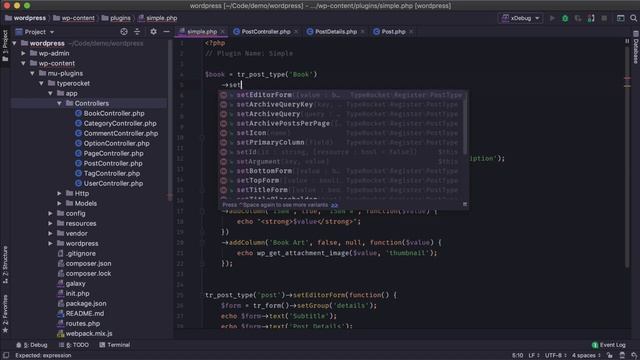
Task: Close the Post.php tab
Action: tap(411, 31)
